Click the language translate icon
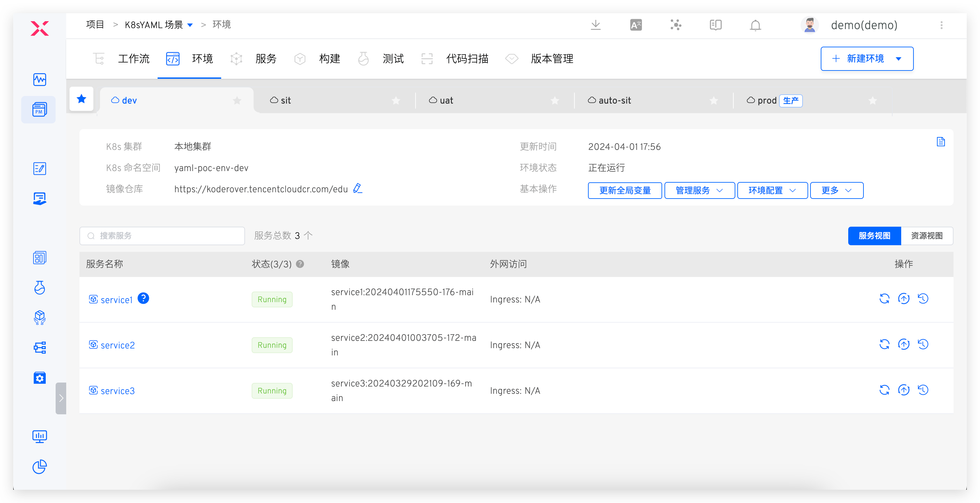Screen dimensions: 980x503 pyautogui.click(x=636, y=25)
